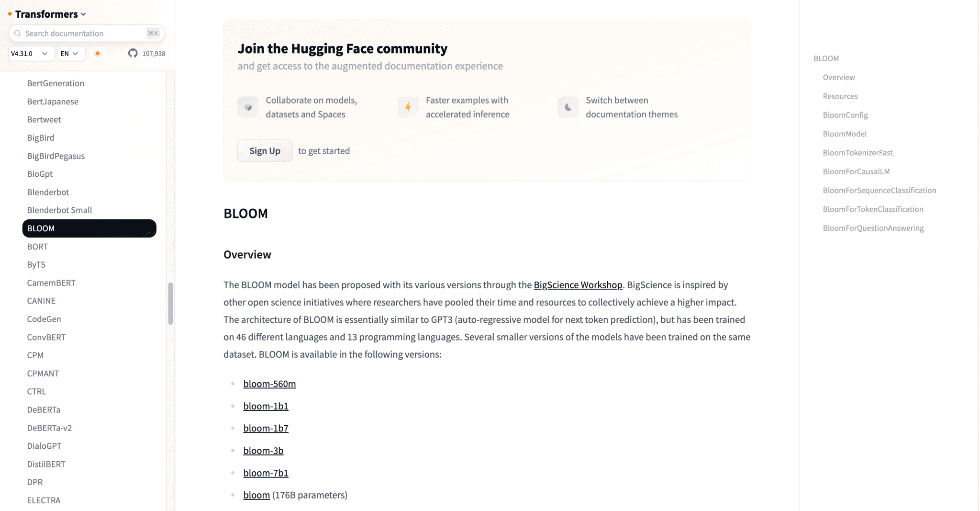Open the BigScience Workshop link
Screen dimensions: 980x511
pyautogui.click(x=578, y=285)
